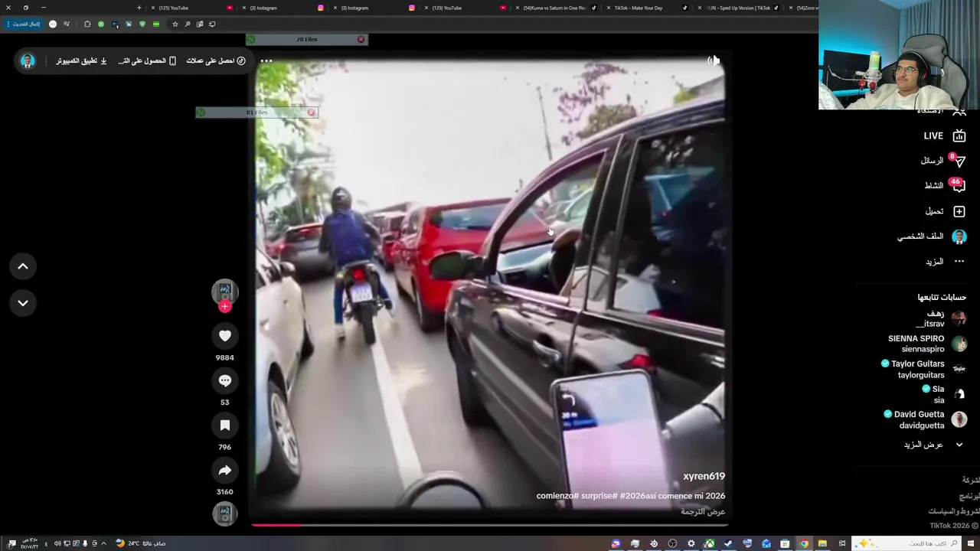Open the activity inbox with the 46 badge
The width and height of the screenshot is (980, 551).
coord(945,185)
